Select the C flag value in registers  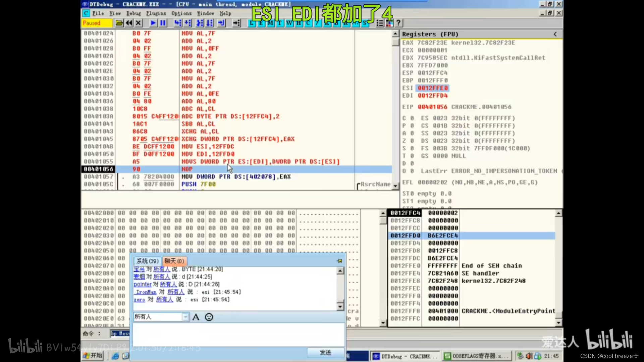click(x=412, y=118)
